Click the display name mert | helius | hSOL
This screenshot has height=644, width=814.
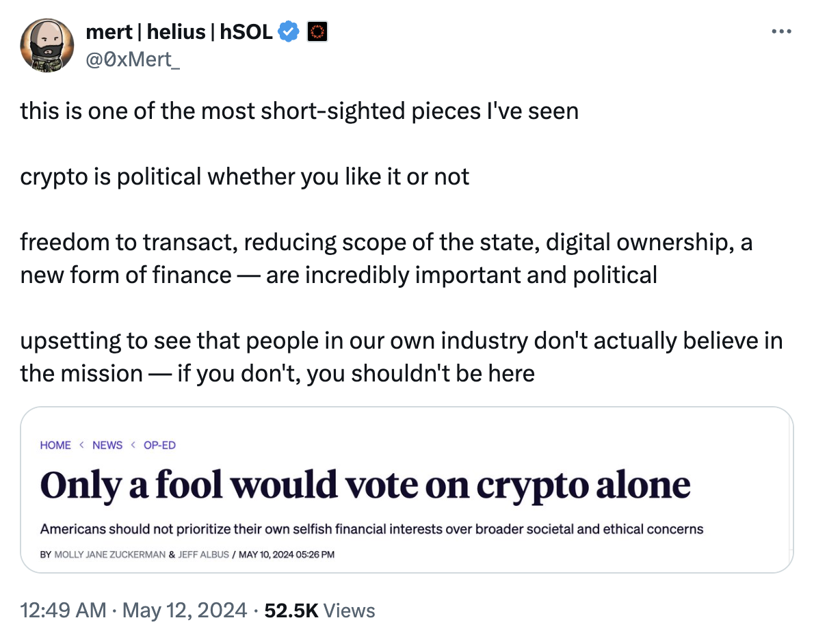pyautogui.click(x=178, y=31)
